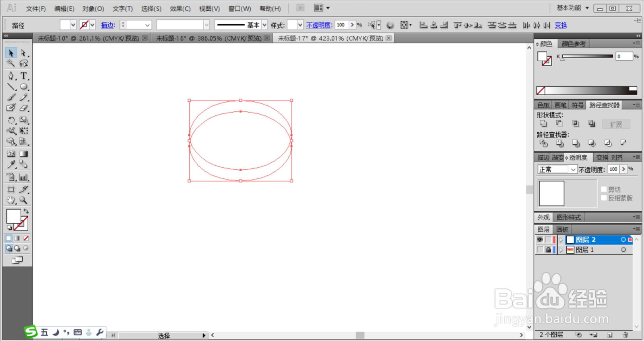This screenshot has height=341, width=644.
Task: Open the 效果(C) menu
Action: coord(180,8)
